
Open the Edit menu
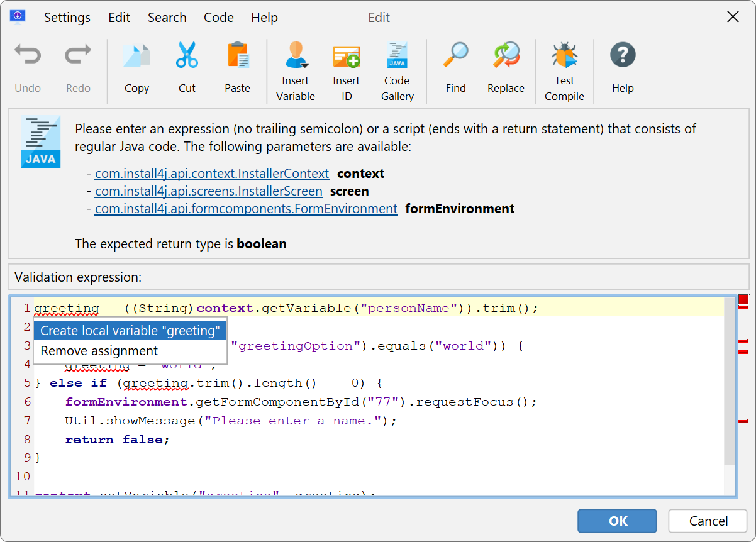(x=120, y=18)
